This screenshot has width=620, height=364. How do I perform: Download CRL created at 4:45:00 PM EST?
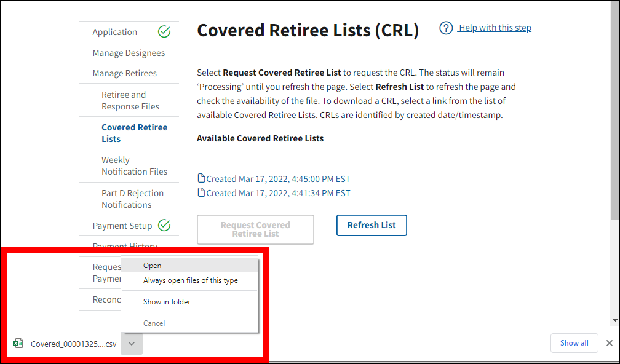click(278, 179)
